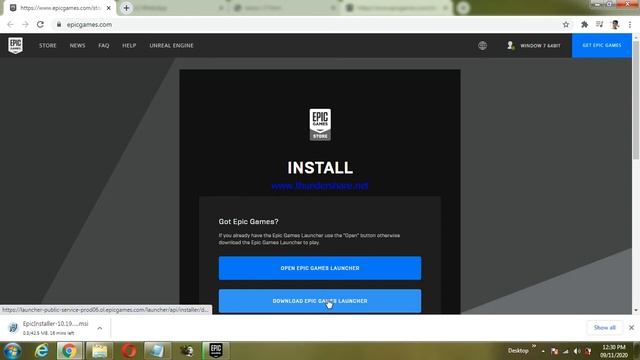Click the Epic Games logo in navbar

[x=16, y=45]
